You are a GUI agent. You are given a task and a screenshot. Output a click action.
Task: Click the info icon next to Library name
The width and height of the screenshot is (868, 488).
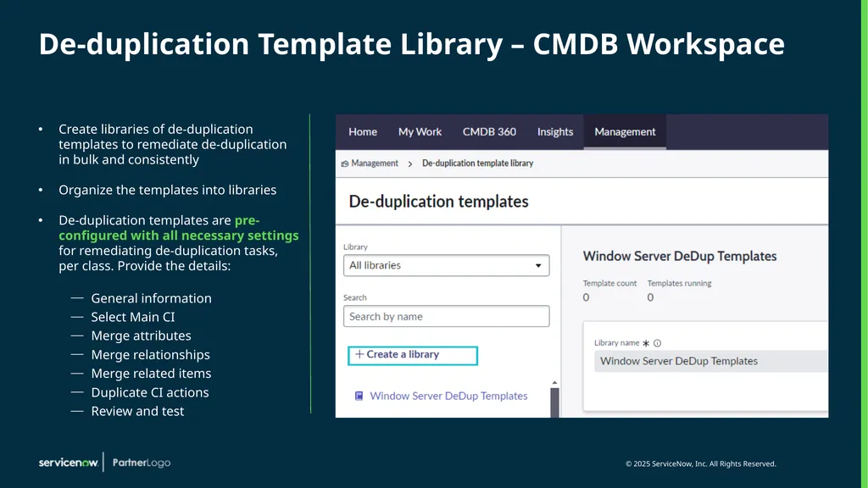pos(657,343)
